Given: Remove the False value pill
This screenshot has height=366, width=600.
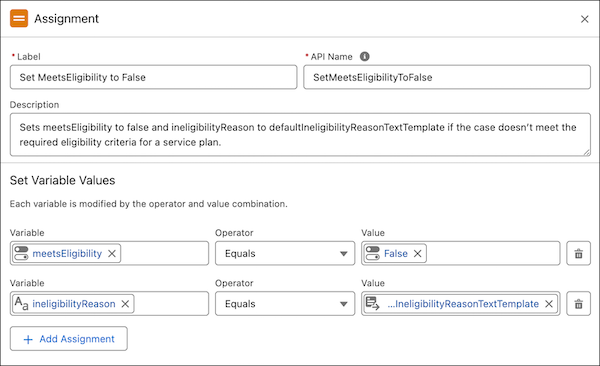Looking at the screenshot, I should (x=417, y=253).
